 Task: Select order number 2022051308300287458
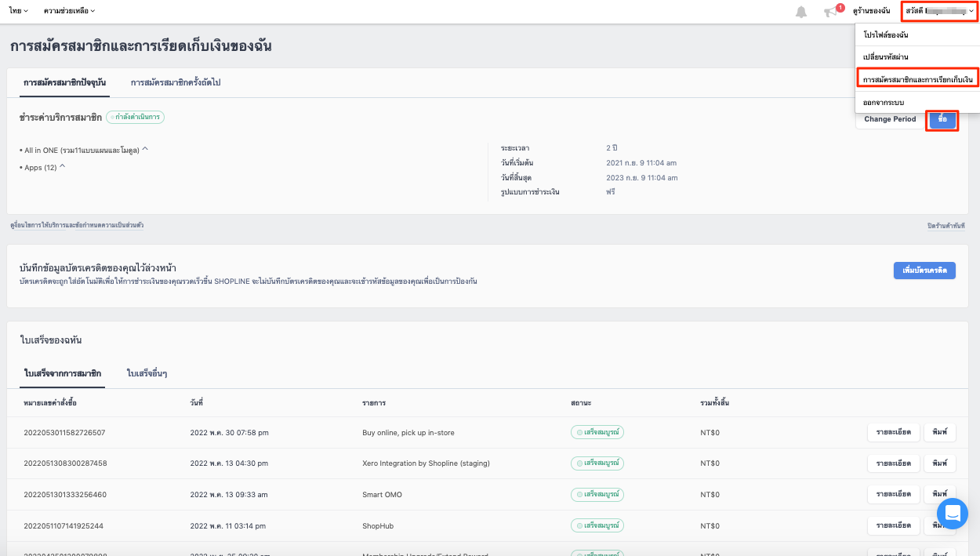click(x=65, y=463)
